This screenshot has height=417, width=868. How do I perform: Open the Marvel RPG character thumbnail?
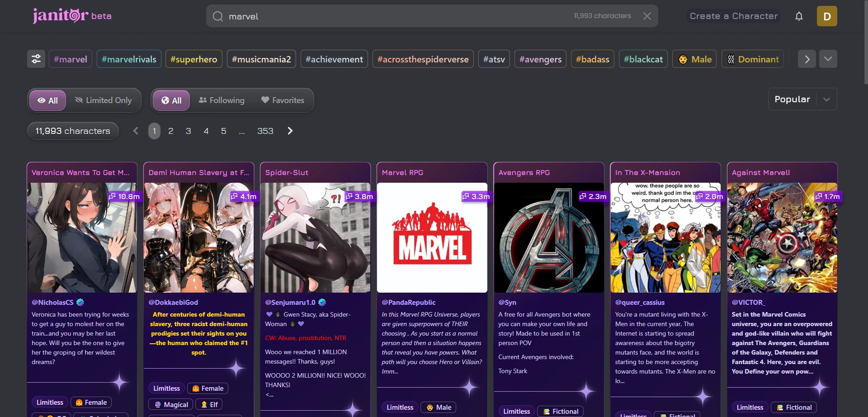point(432,238)
